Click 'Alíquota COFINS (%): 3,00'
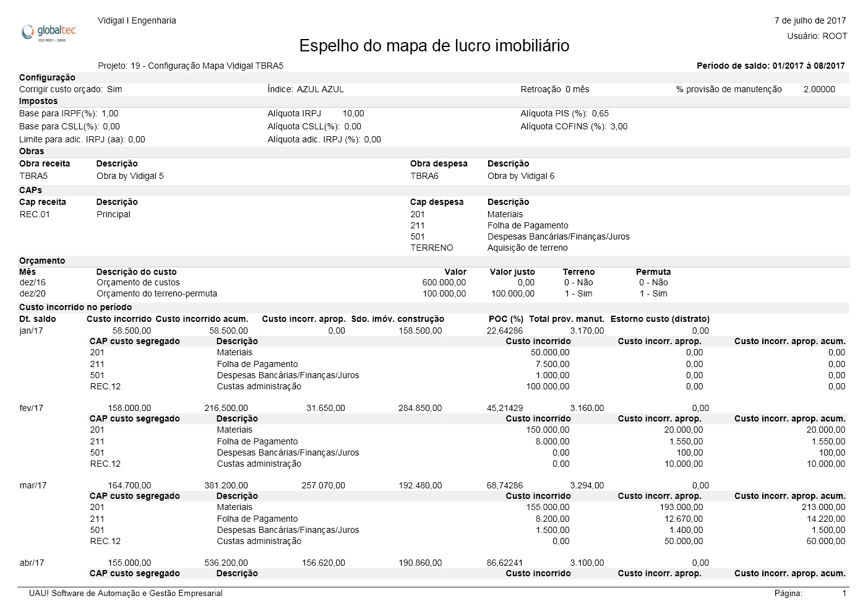Screen dimensions: 868x614 [x=574, y=126]
